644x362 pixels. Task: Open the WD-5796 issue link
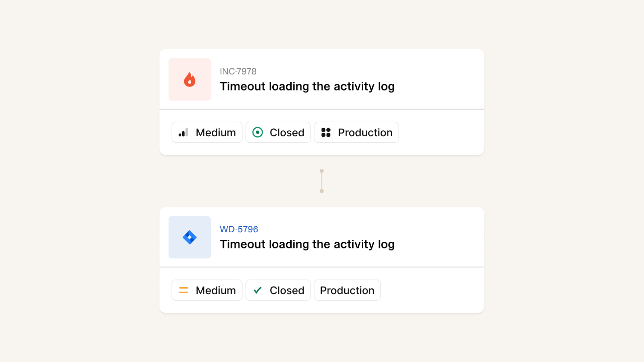point(238,229)
